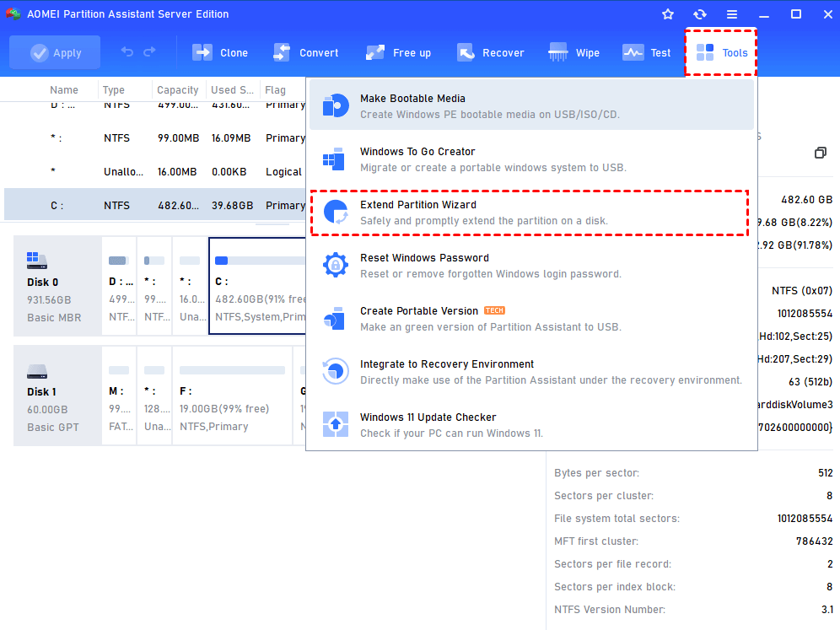840x630 pixels.
Task: Click the AOMEI app logo in title bar
Action: [x=13, y=14]
